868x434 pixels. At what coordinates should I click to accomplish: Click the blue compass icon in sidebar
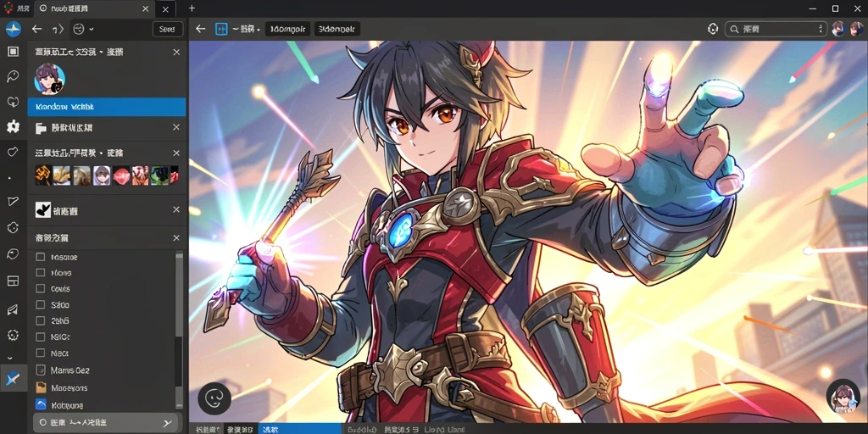(x=14, y=30)
